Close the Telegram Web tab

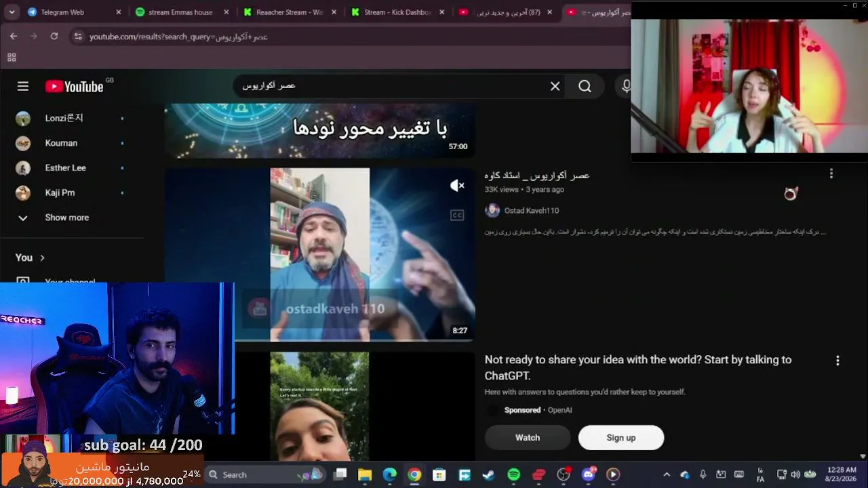pos(119,12)
